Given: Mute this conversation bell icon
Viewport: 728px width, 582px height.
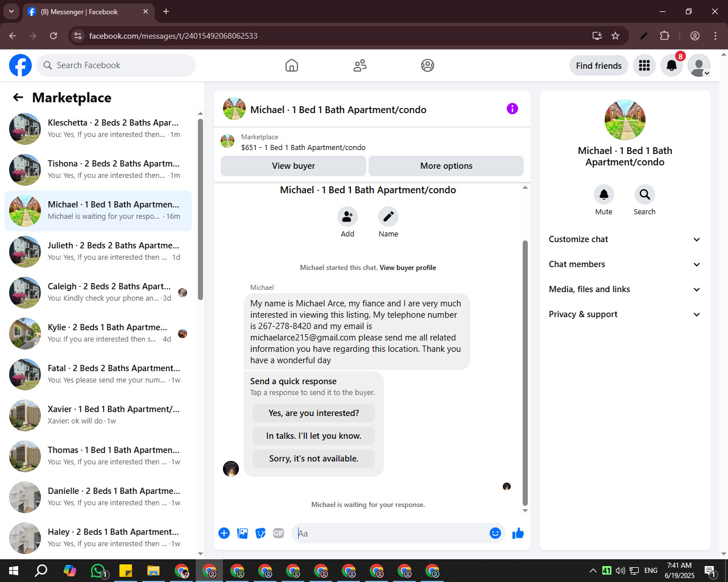Looking at the screenshot, I should [x=604, y=194].
